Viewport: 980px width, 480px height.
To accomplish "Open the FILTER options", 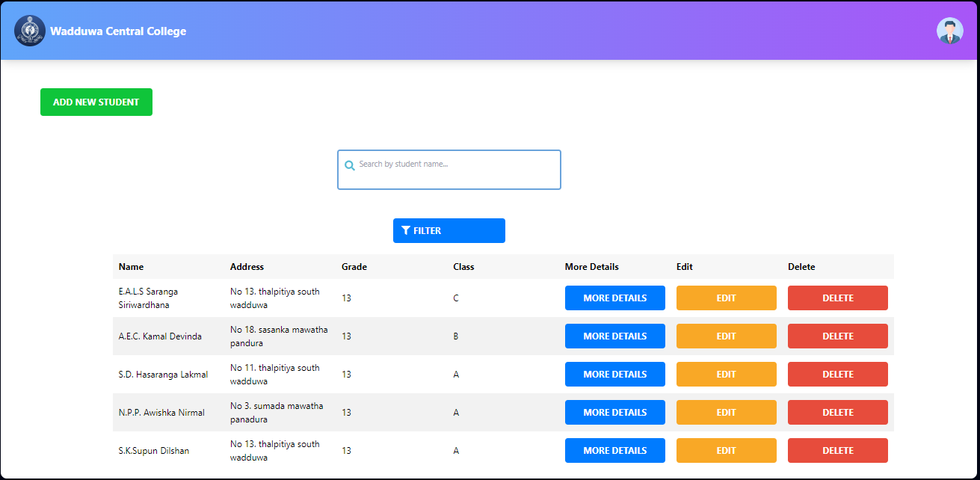I will 449,230.
